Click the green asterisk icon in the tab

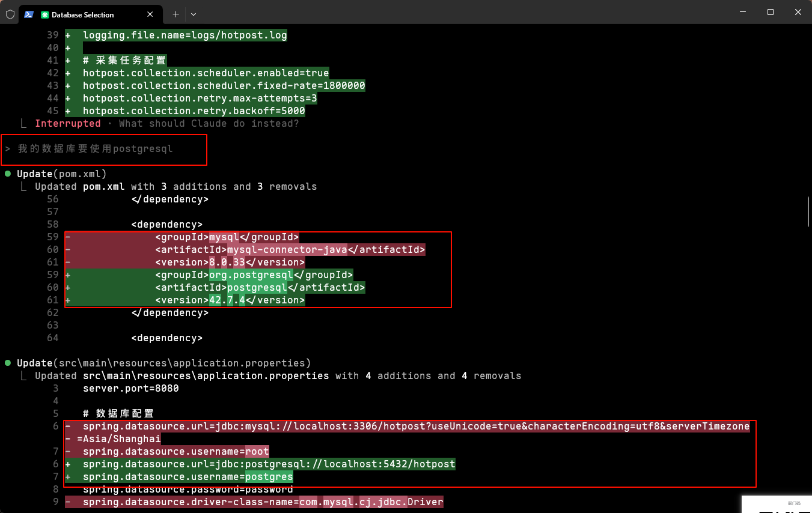[44, 14]
